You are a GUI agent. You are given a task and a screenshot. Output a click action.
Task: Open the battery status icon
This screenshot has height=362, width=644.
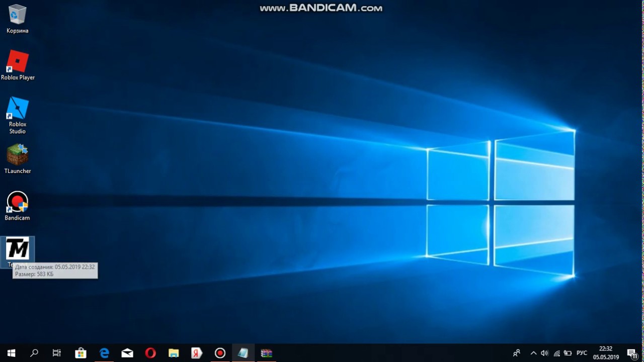click(568, 353)
